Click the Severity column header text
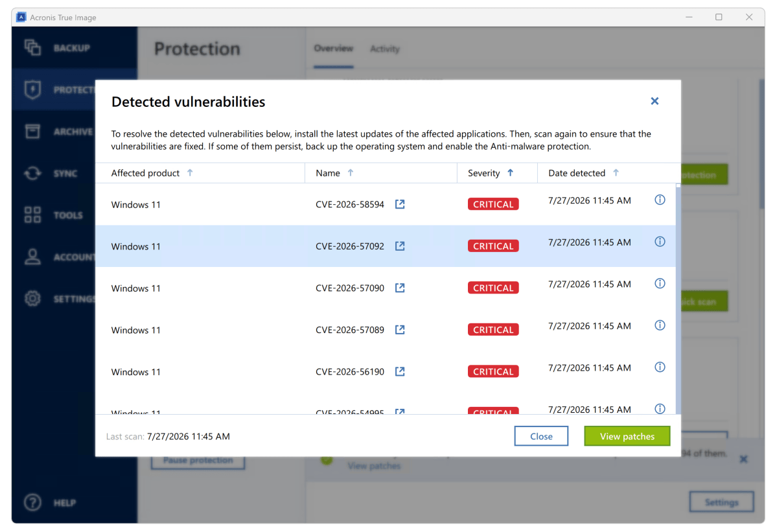This screenshot has height=532, width=777. click(x=483, y=173)
